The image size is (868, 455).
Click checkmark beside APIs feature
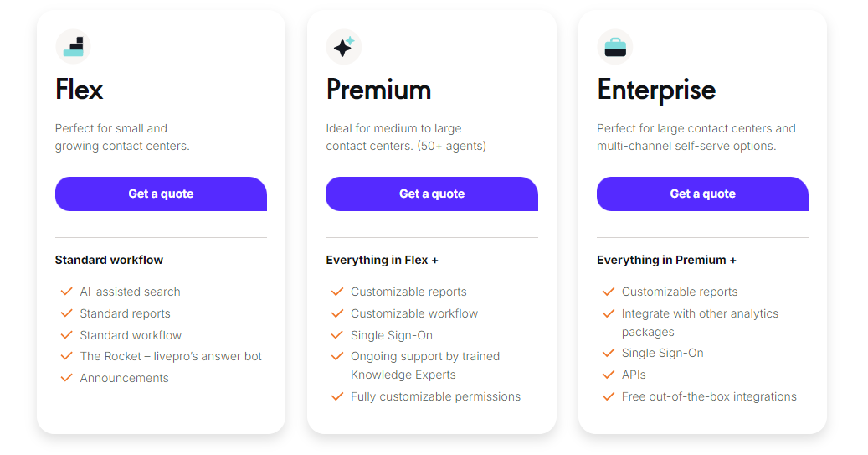(x=609, y=375)
